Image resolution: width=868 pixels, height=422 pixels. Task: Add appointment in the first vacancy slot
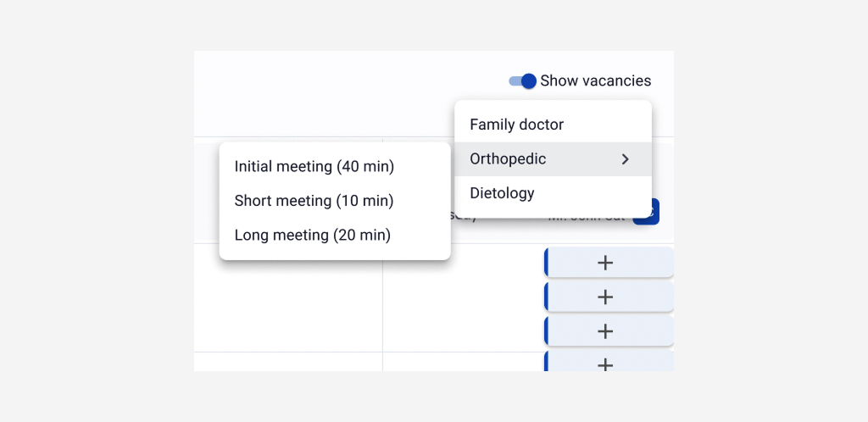pyautogui.click(x=605, y=263)
